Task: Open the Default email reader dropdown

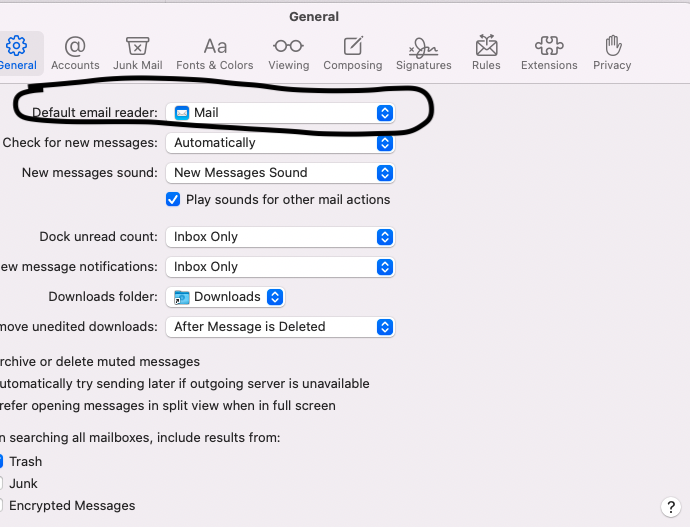Action: click(280, 113)
